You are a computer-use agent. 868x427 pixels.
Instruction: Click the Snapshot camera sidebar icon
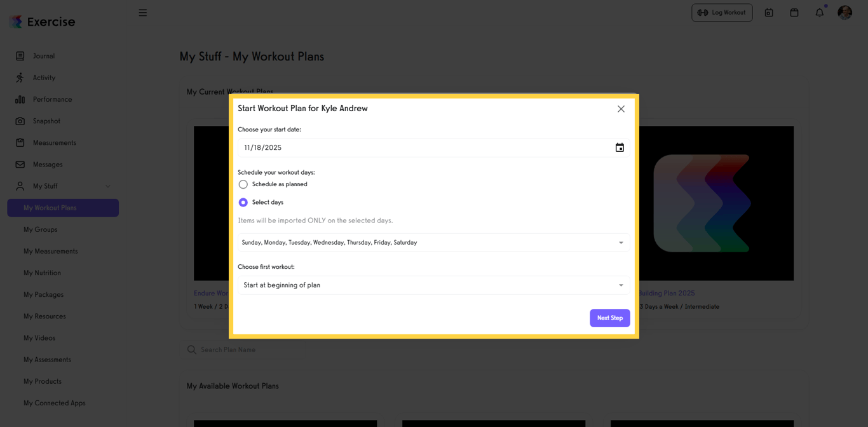[x=20, y=121]
